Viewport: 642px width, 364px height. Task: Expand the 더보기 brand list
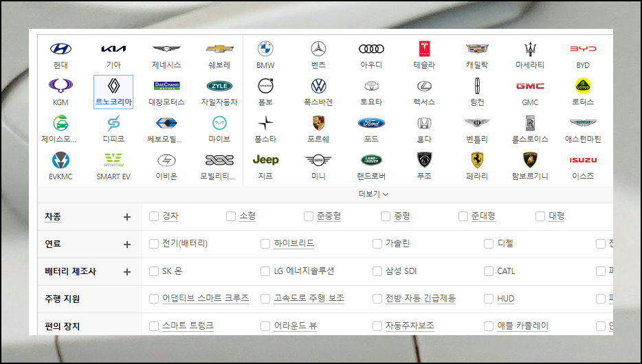click(x=373, y=194)
